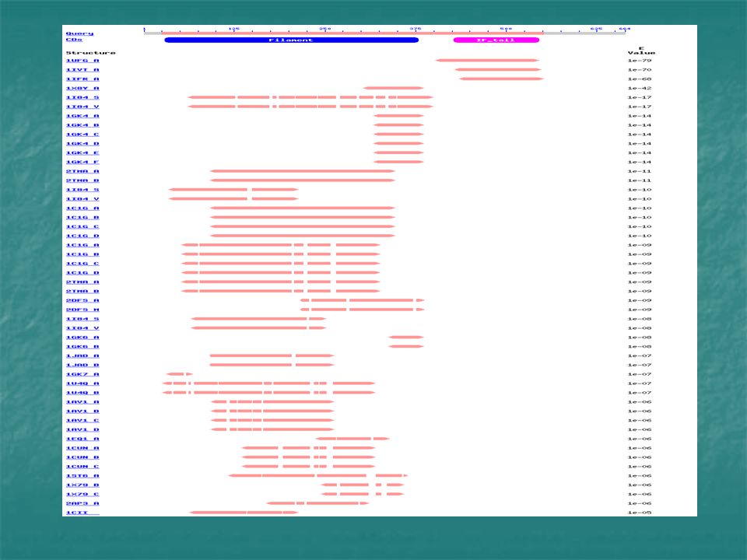Select the alignment bar in the 1X8Y_A row

click(394, 88)
